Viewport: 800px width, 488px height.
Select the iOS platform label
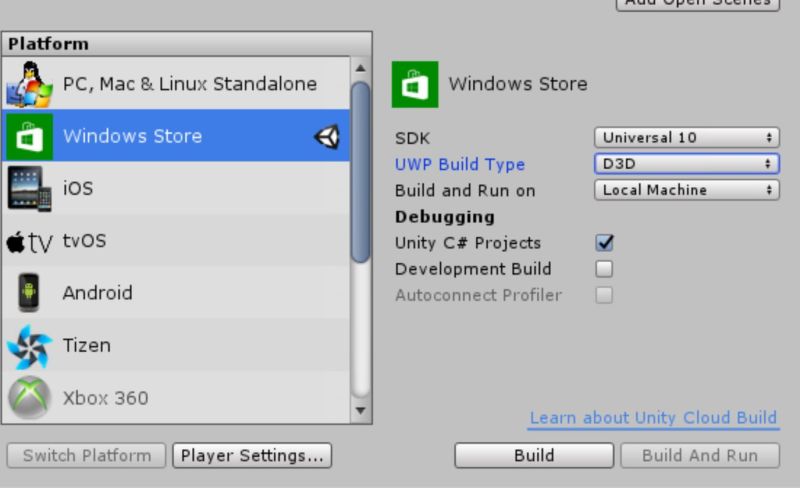pyautogui.click(x=78, y=188)
